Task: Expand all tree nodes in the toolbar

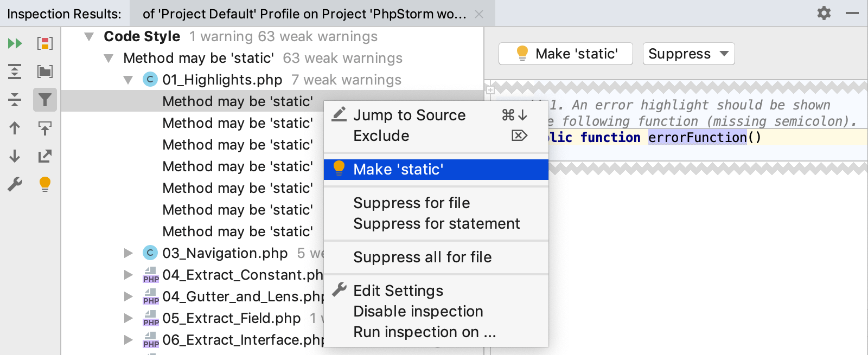Action: coord(15,72)
